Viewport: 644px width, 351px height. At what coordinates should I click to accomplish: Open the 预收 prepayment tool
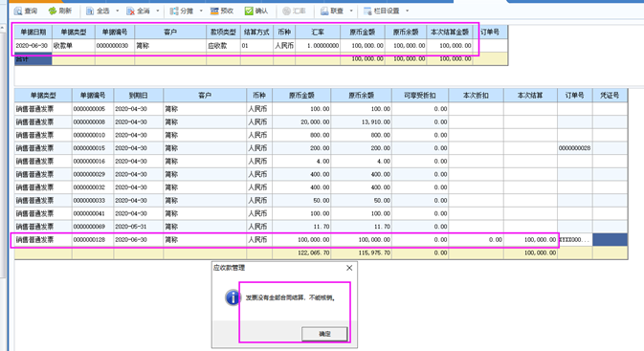(214, 11)
